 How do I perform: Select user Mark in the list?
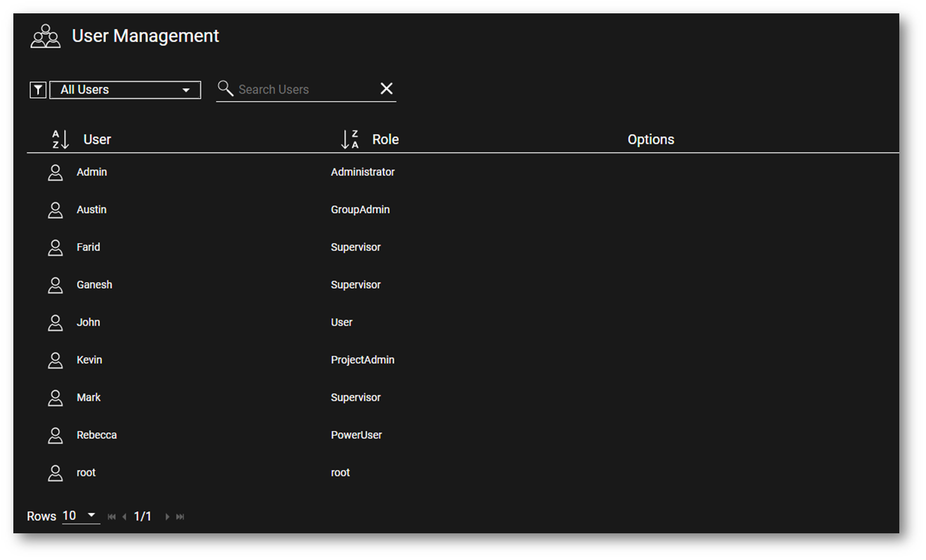pos(88,397)
